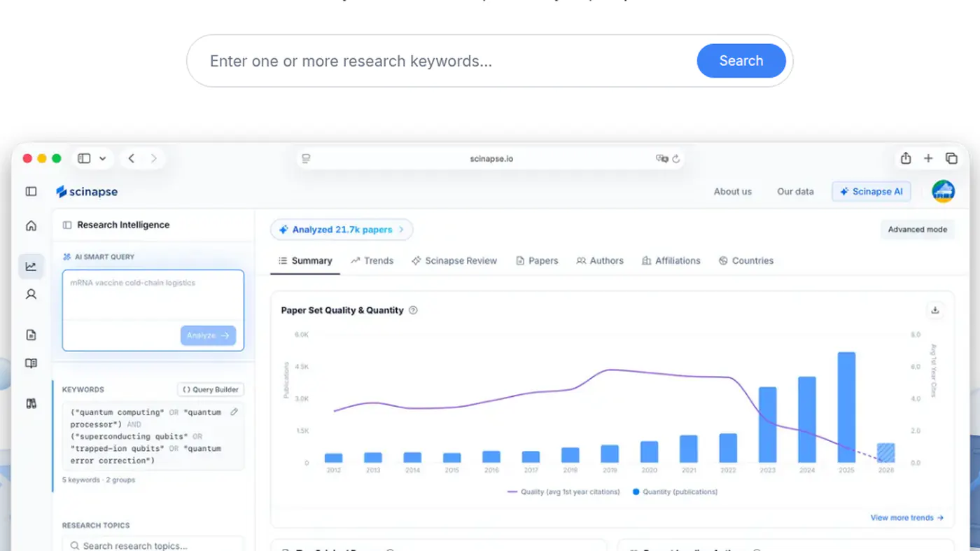Show tab overview icon in browser
Viewport: 980px width, 551px height.
click(x=951, y=158)
